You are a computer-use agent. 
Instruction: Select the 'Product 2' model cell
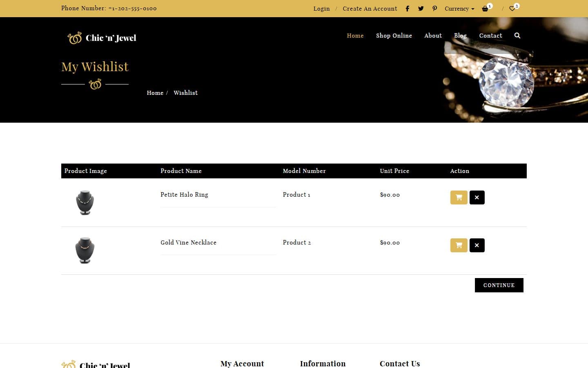(x=297, y=242)
